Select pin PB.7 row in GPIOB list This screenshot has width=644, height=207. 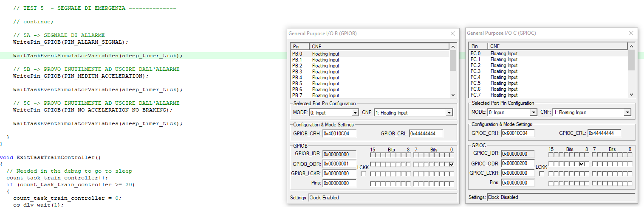pos(370,95)
